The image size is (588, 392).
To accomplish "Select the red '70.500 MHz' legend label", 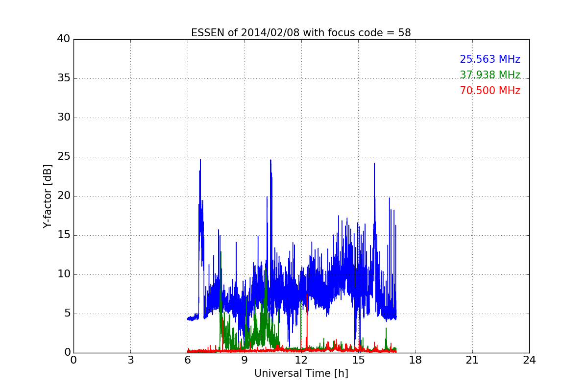I will pyautogui.click(x=490, y=91).
